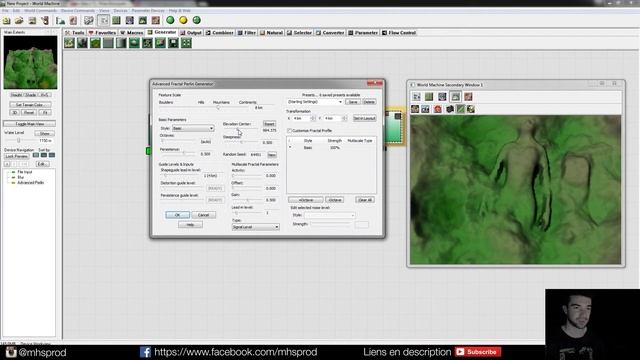Open the World Commands menu
Screen dimensions: 640x360
(40, 11)
